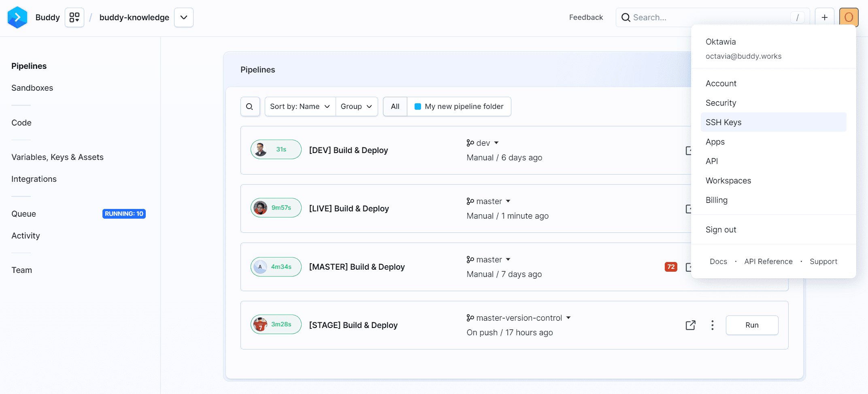Select API in user menu
The image size is (868, 394).
pyautogui.click(x=773, y=161)
